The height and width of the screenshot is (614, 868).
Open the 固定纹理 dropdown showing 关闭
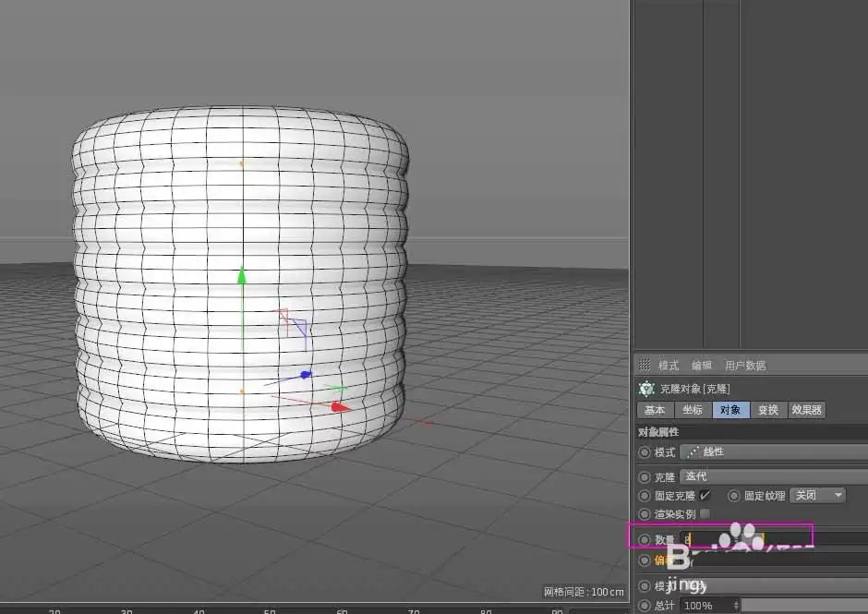[x=817, y=496]
